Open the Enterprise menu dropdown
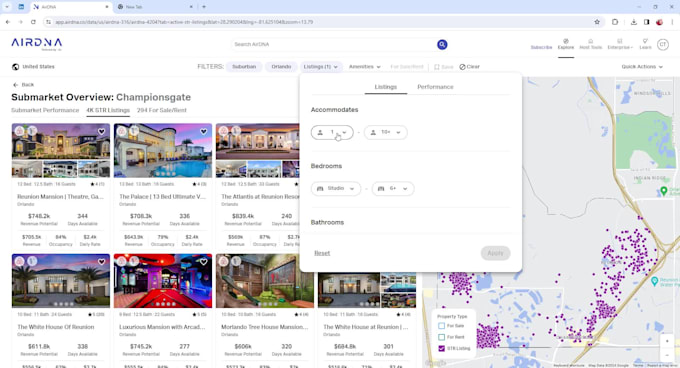Image resolution: width=680 pixels, height=368 pixels. pos(620,44)
